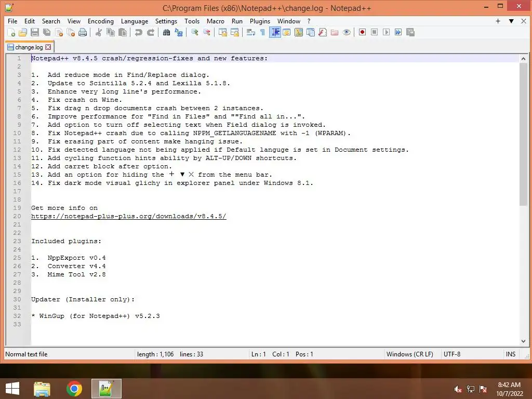Image resolution: width=532 pixels, height=399 pixels.
Task: Click Windows (CR LF) in status bar
Action: click(x=409, y=354)
